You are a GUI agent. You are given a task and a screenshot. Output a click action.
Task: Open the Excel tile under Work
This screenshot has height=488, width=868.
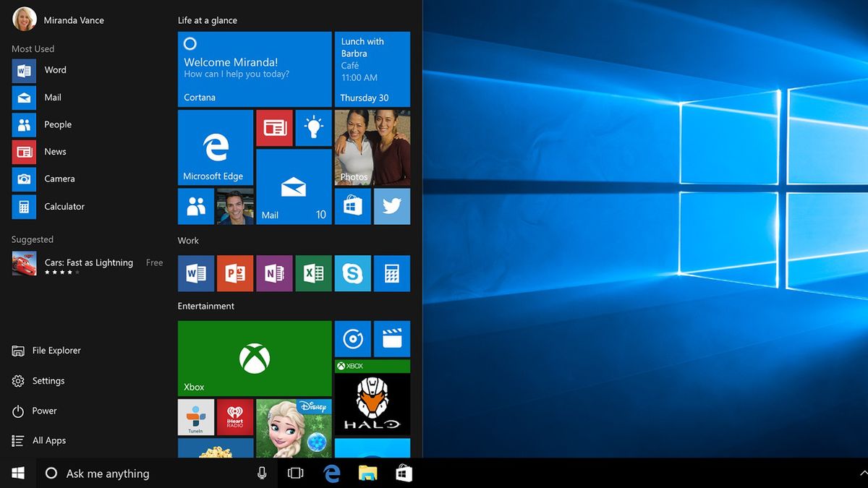point(313,273)
